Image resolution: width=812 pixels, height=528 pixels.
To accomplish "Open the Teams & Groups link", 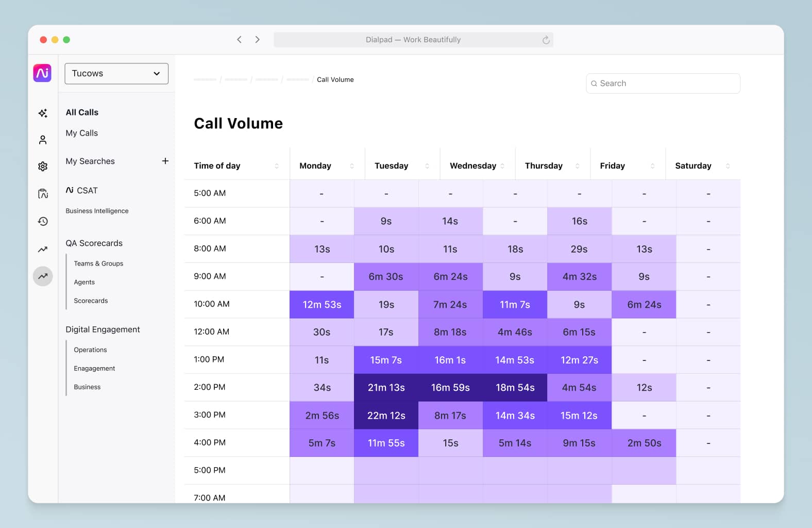I will click(x=98, y=263).
